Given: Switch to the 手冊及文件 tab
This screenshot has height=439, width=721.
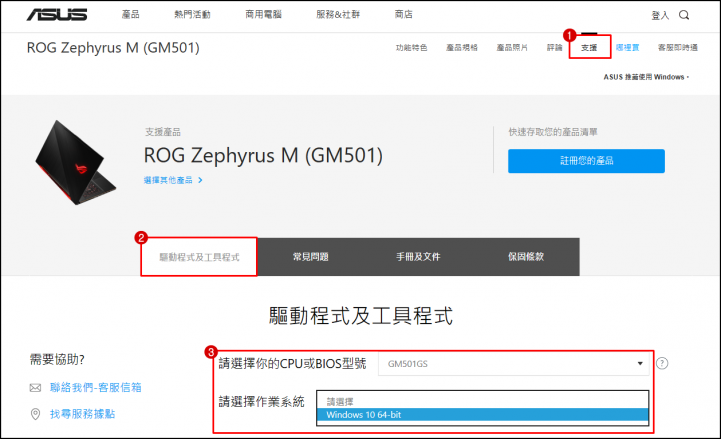Looking at the screenshot, I should pyautogui.click(x=418, y=257).
